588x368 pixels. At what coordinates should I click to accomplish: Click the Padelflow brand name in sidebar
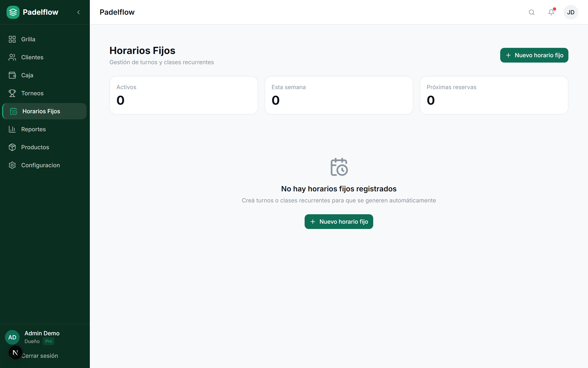pyautogui.click(x=41, y=12)
